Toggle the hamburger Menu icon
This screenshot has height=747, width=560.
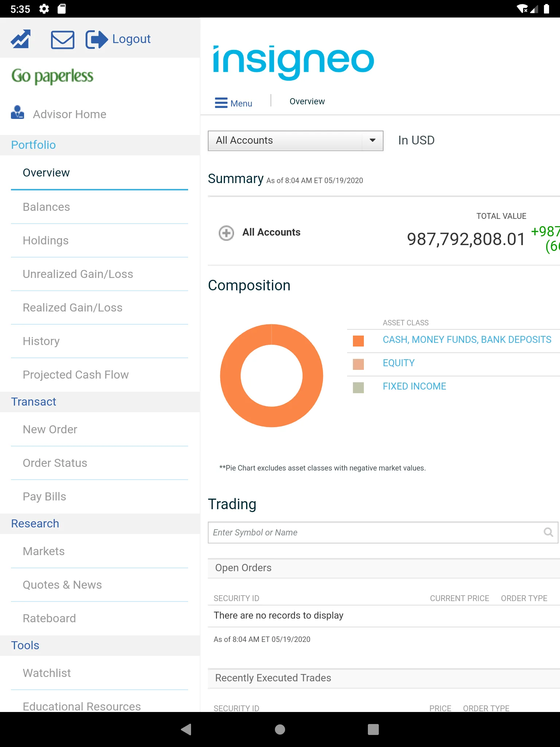tap(221, 103)
